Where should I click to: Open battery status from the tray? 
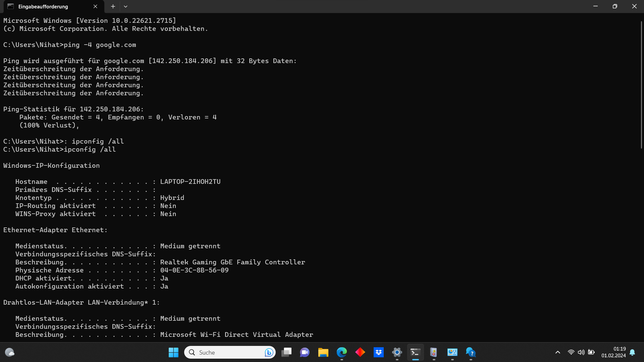(592, 352)
